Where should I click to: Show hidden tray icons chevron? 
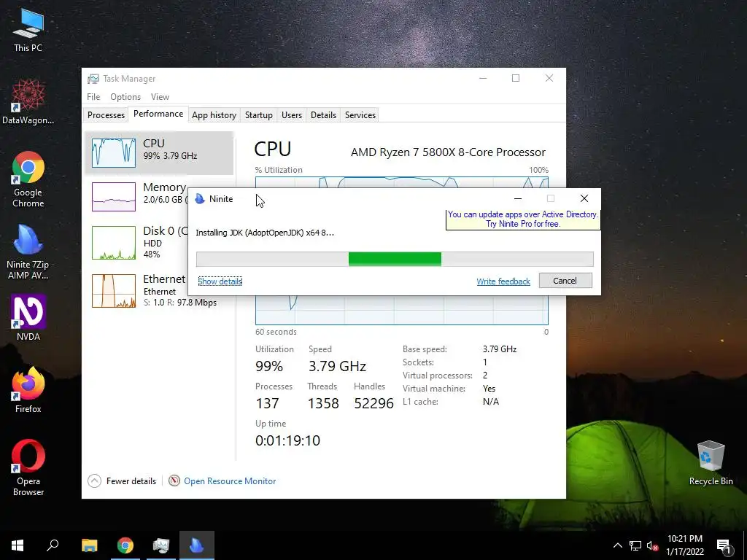[x=617, y=545]
